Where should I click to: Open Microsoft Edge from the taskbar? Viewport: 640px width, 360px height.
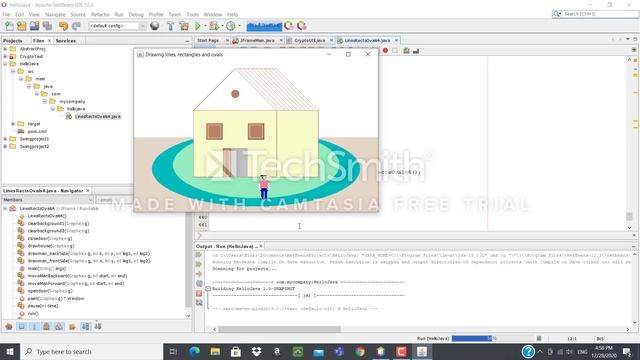pyautogui.click(x=194, y=351)
